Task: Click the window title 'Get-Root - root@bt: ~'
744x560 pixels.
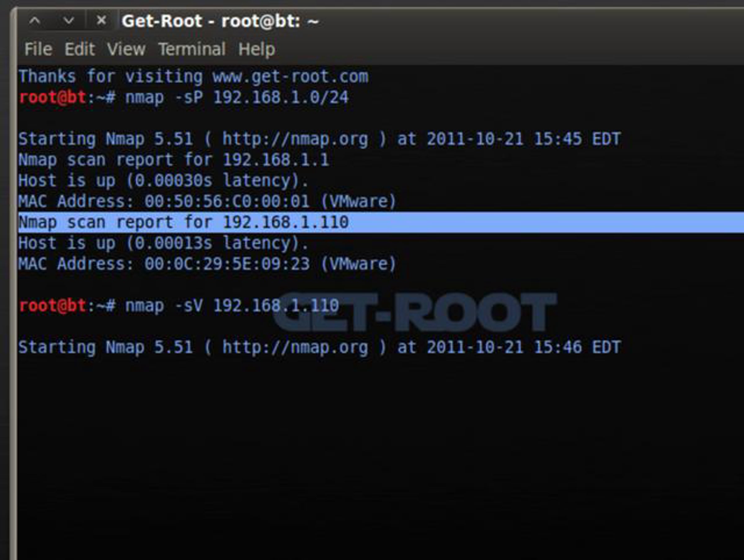Action: click(220, 21)
